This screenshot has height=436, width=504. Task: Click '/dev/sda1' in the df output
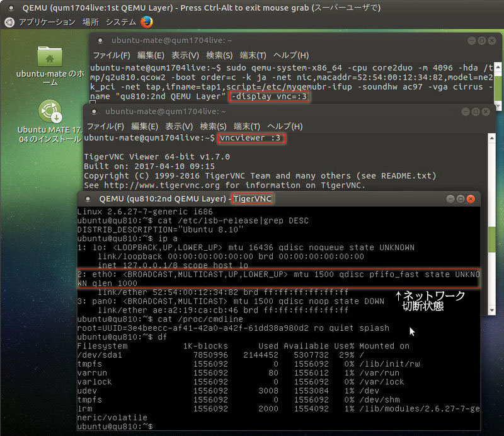[x=100, y=355]
